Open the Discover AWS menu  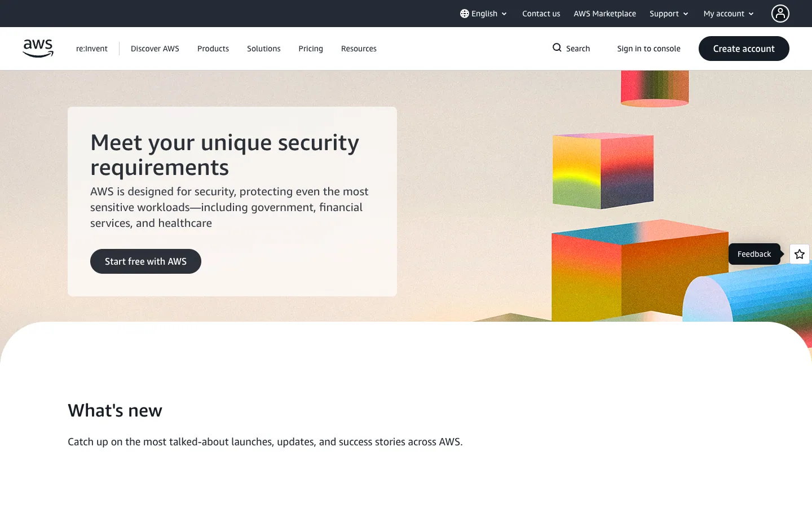coord(155,49)
